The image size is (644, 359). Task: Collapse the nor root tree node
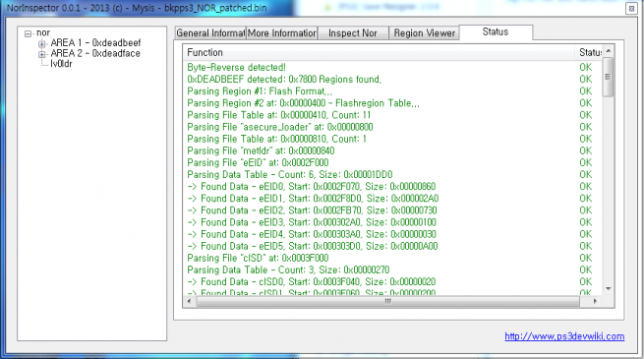28,33
